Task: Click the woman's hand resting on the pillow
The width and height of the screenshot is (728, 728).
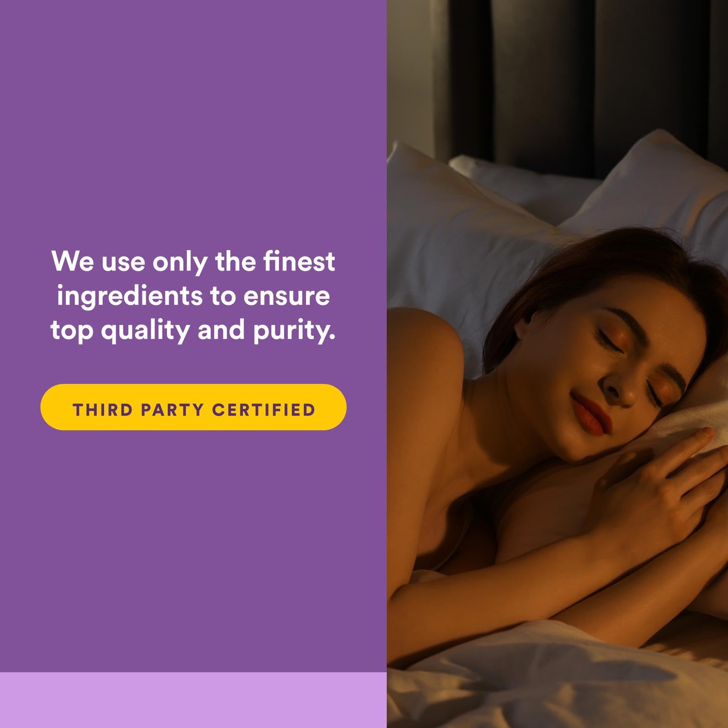Action: point(658,494)
